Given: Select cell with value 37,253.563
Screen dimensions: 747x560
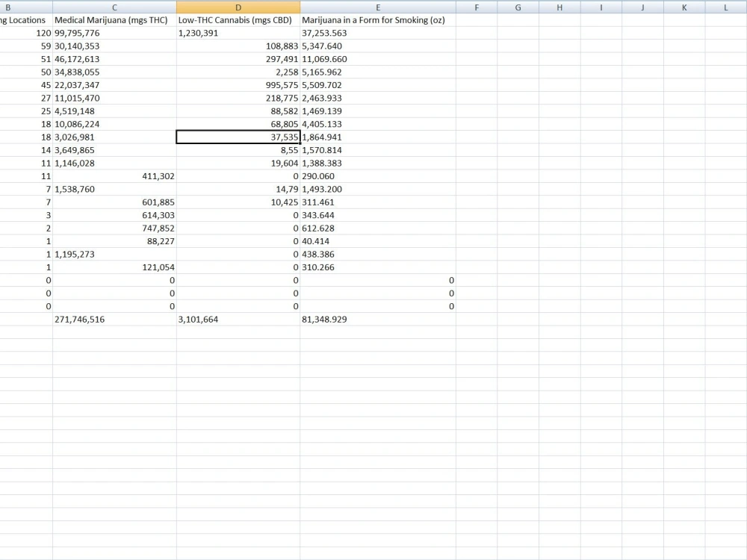Looking at the screenshot, I should tap(378, 33).
